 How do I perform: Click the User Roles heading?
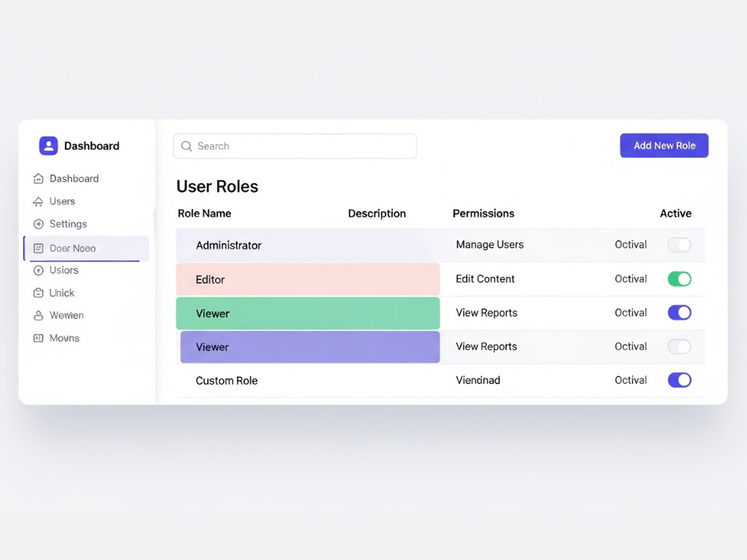[217, 186]
